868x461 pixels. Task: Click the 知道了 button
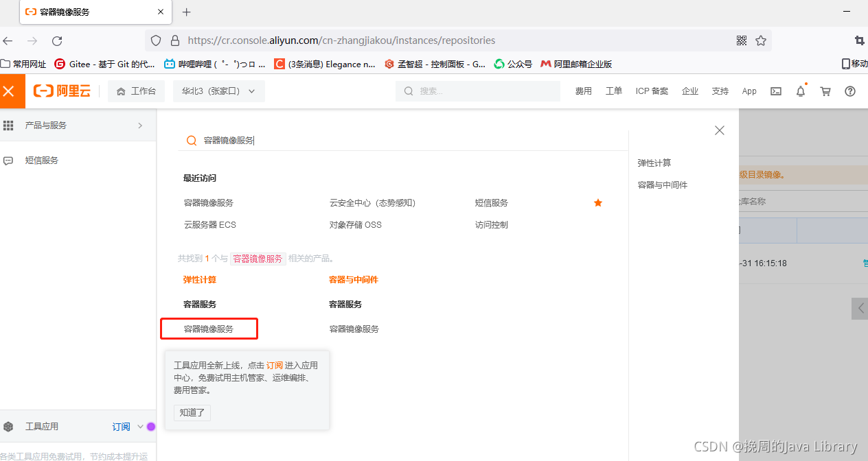[x=192, y=412]
